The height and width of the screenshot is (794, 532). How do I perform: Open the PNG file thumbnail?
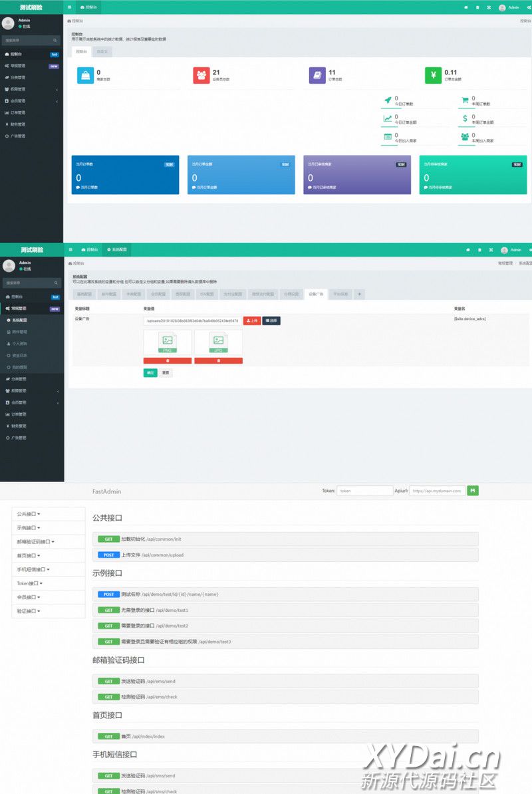click(x=168, y=342)
